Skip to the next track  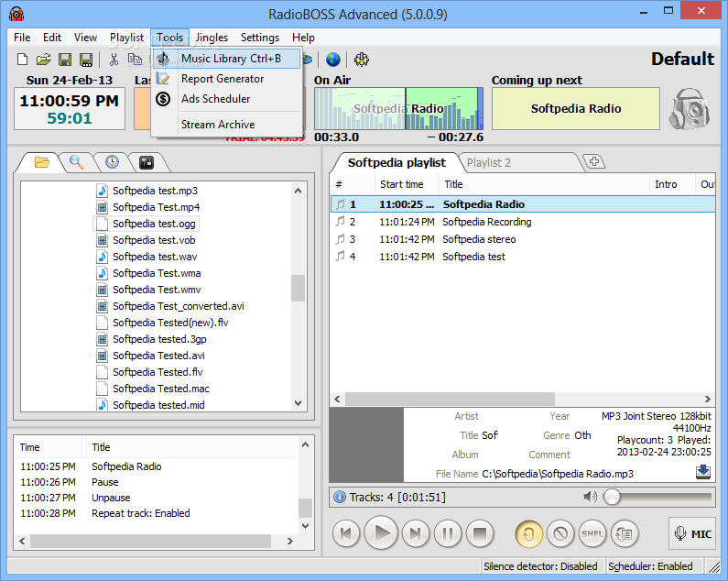(416, 533)
